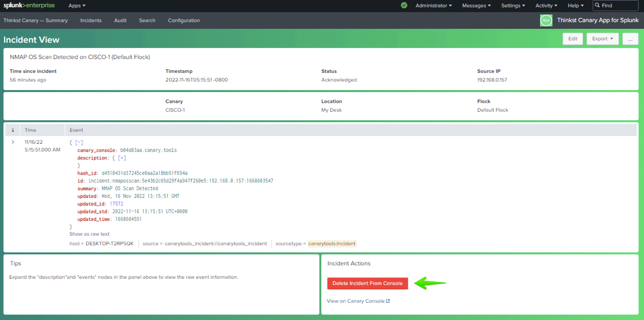This screenshot has width=644, height=320.
Task: Click the event time 5:15:51.000 AM
Action: coord(42,150)
